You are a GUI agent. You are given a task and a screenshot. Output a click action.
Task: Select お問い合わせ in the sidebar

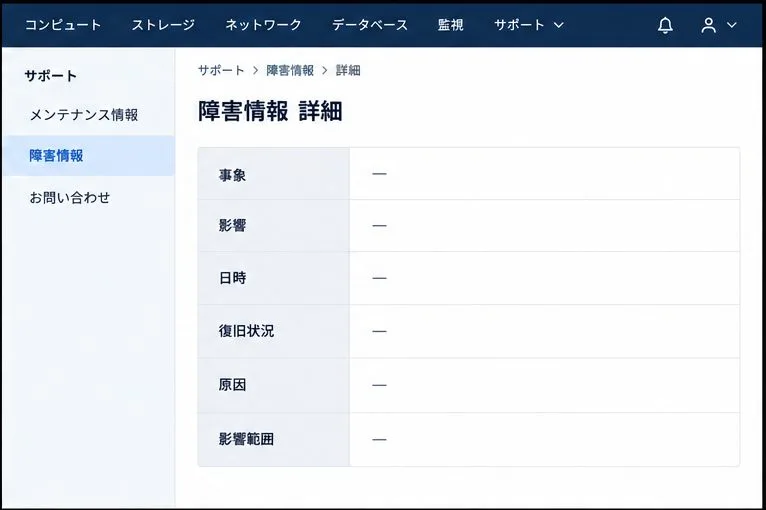70,198
